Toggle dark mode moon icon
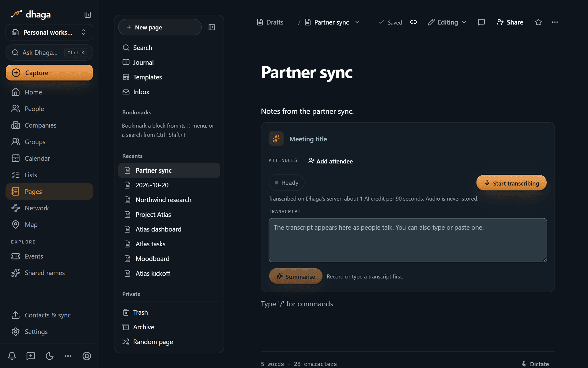588x368 pixels. (49, 356)
